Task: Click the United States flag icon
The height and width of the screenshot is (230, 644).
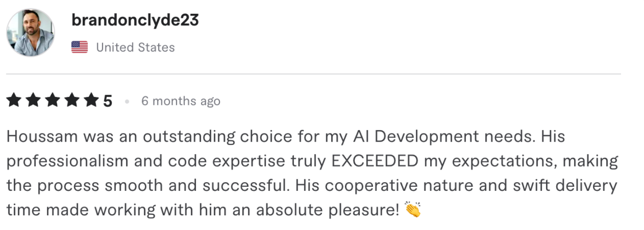Action: [80, 47]
